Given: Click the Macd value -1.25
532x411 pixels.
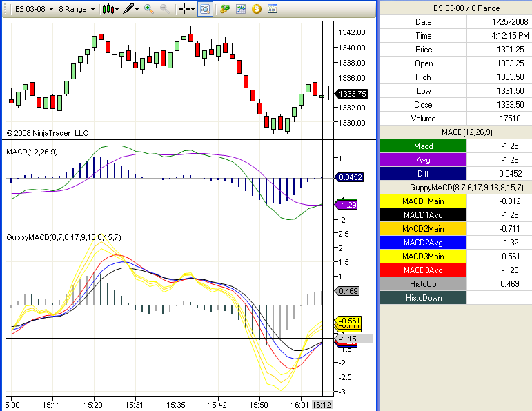Looking at the screenshot, I should pyautogui.click(x=510, y=146).
